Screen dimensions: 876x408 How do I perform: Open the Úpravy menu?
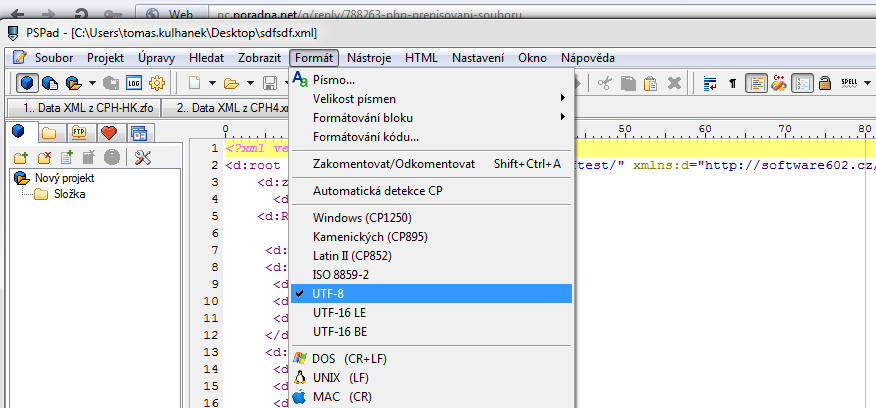pos(156,58)
